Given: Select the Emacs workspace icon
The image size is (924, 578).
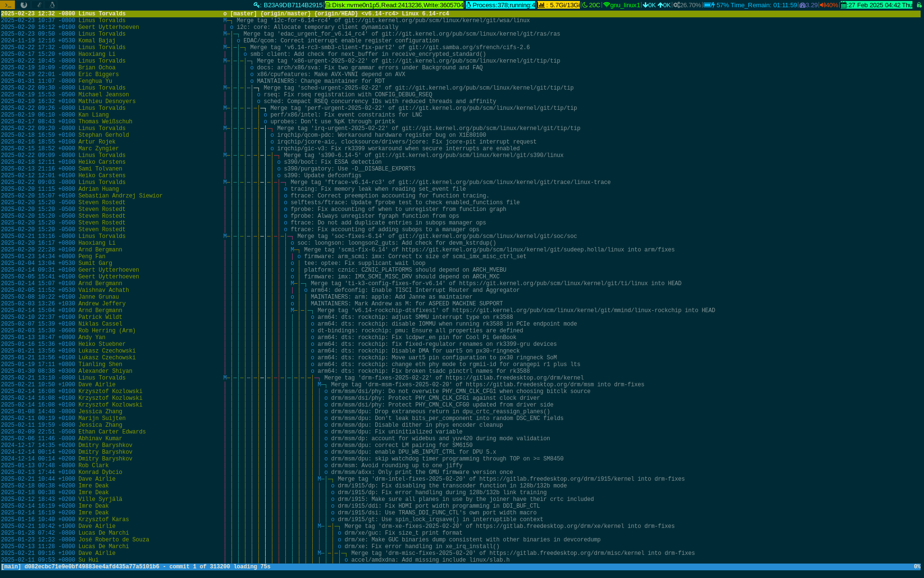Looking at the screenshot, I should click(39, 5).
